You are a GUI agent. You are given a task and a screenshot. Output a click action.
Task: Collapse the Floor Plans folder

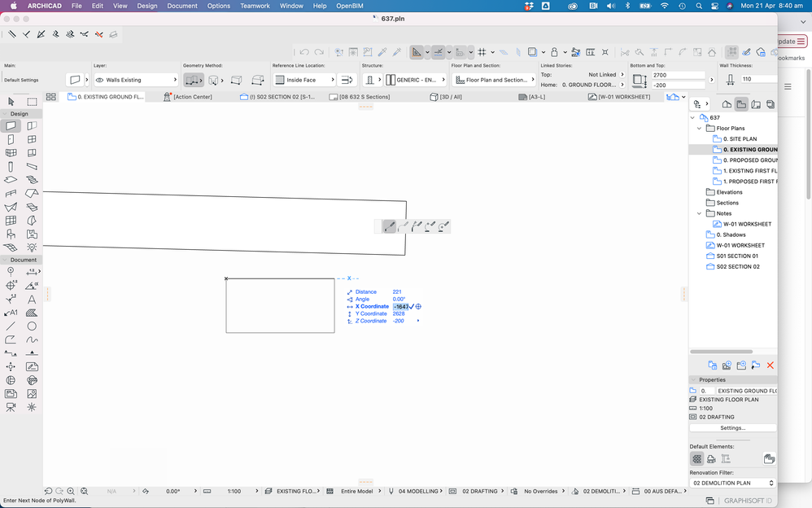point(699,128)
